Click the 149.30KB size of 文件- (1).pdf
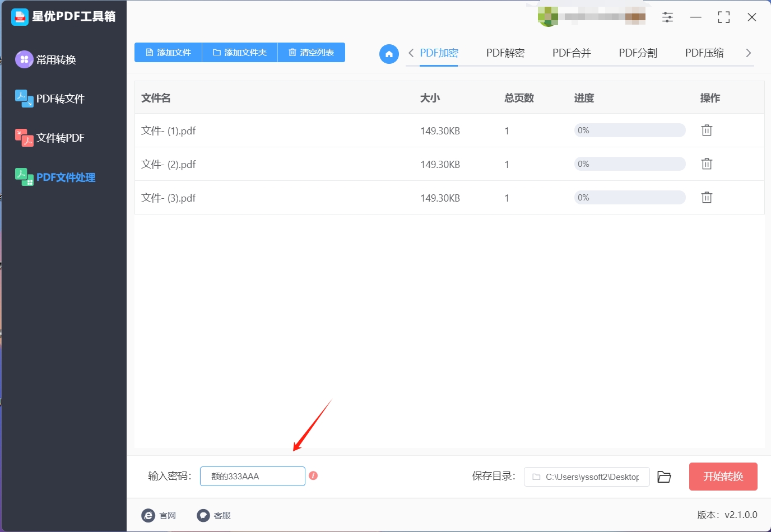Viewport: 771px width, 532px height. coord(440,131)
